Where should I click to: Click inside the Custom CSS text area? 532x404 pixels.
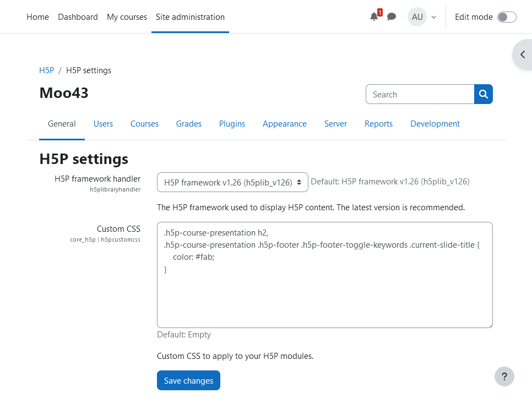pos(325,275)
